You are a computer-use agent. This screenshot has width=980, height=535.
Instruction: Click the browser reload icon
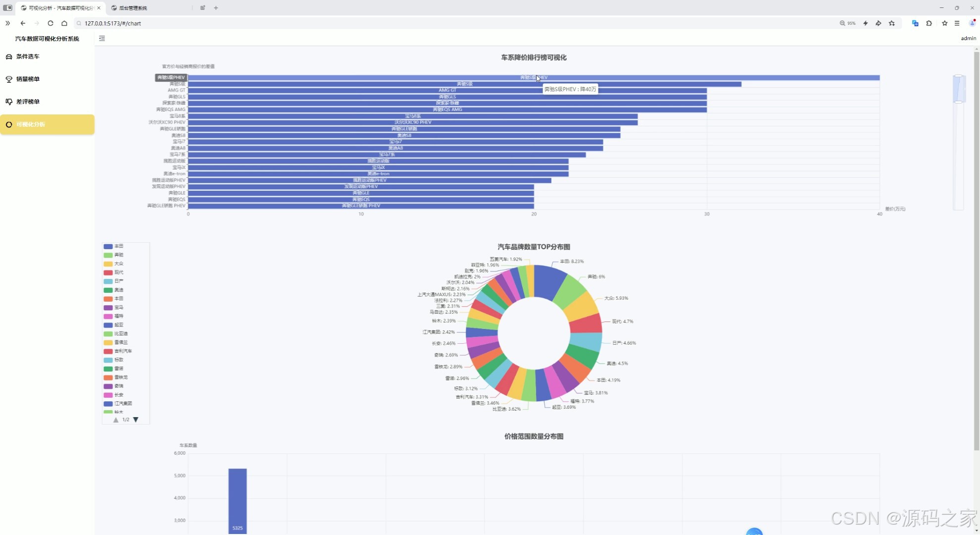pos(50,23)
